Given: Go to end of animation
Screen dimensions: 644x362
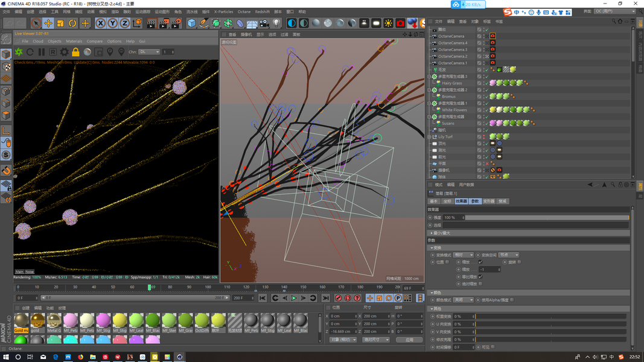Looking at the screenshot, I should click(326, 299).
